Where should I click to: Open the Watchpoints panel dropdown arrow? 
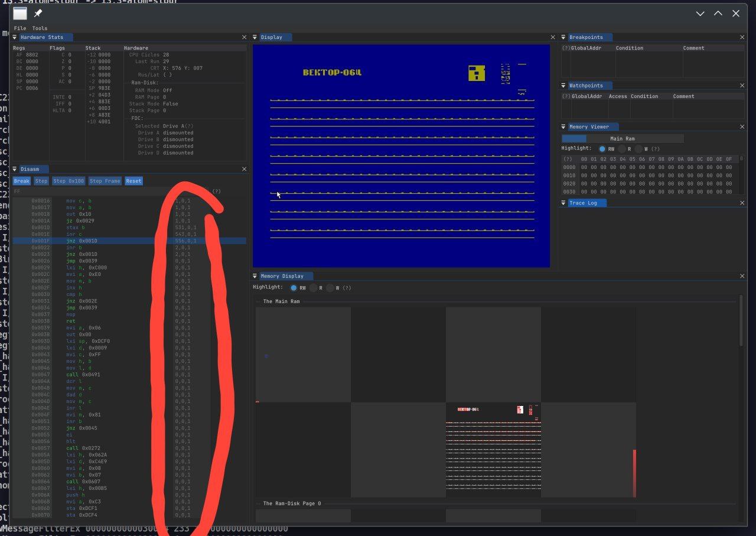pyautogui.click(x=564, y=86)
